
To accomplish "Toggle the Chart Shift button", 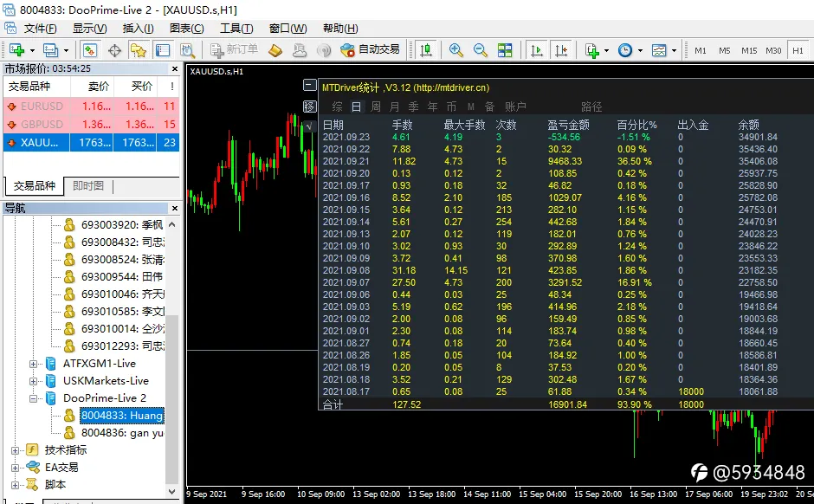I will click(x=561, y=50).
